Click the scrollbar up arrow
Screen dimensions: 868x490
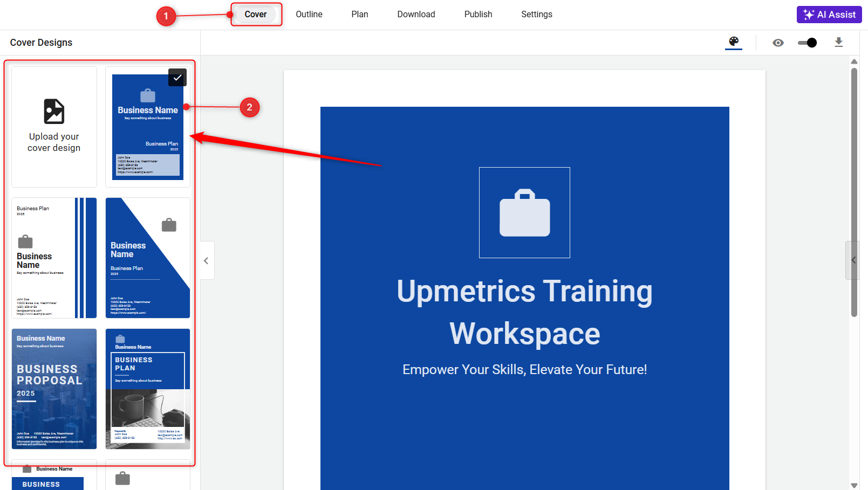854,61
